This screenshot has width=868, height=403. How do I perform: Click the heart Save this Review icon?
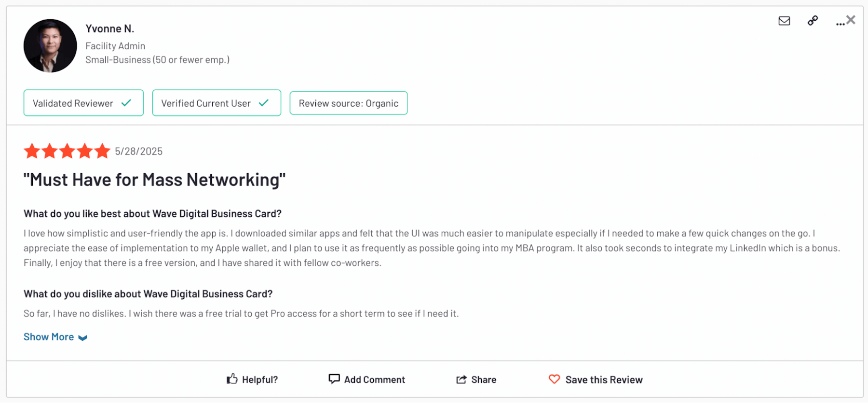555,379
